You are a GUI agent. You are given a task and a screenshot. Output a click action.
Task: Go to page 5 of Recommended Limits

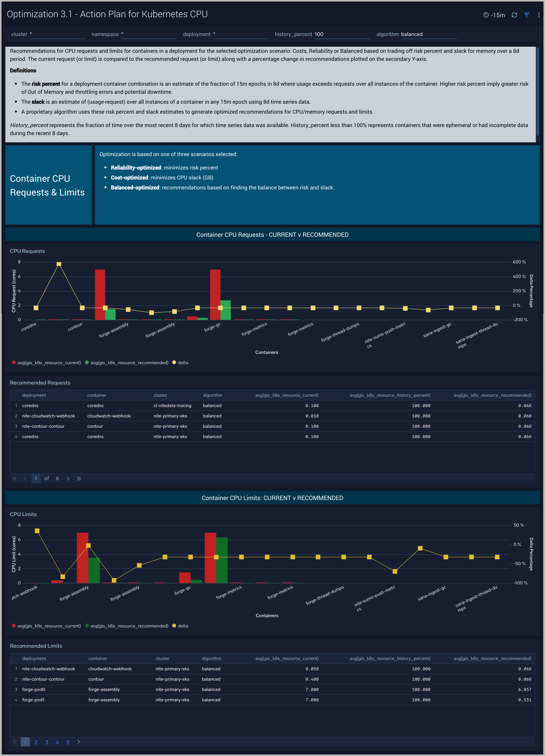coord(68,742)
